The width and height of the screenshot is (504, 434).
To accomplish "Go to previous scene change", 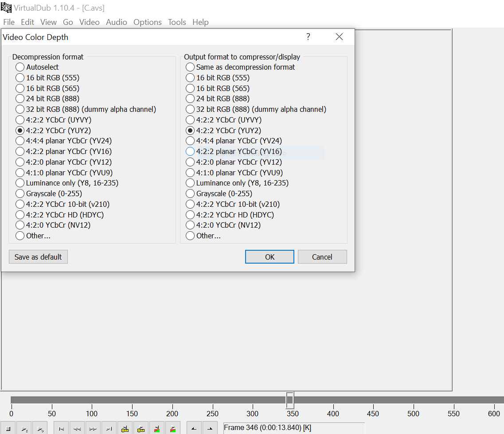I will [x=157, y=429].
